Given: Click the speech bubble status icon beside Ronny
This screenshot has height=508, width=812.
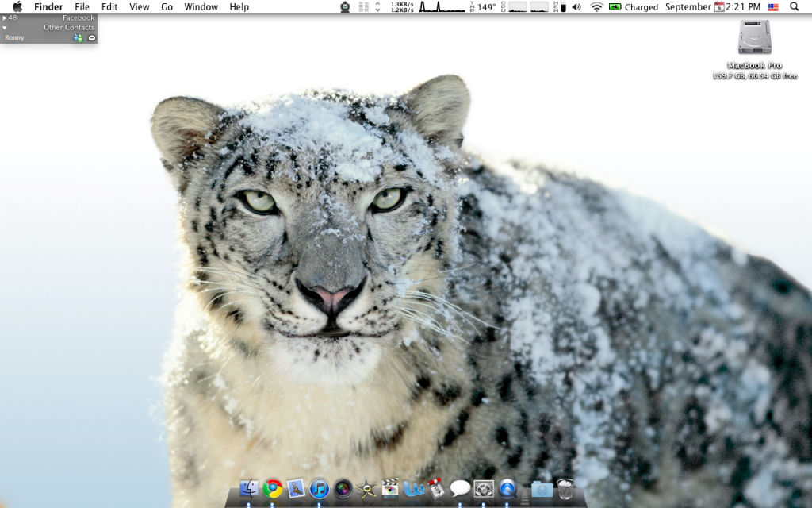Looking at the screenshot, I should [x=92, y=38].
